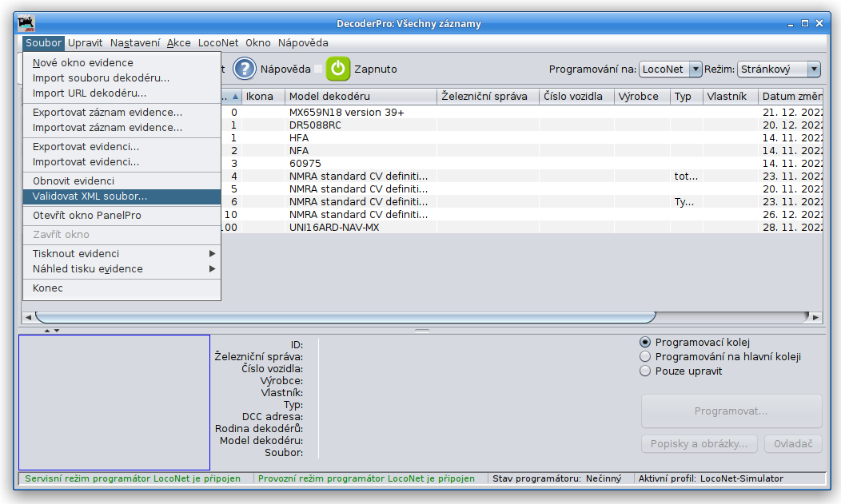Select the Pouze upravit radio button
841x504 pixels.
coord(646,371)
